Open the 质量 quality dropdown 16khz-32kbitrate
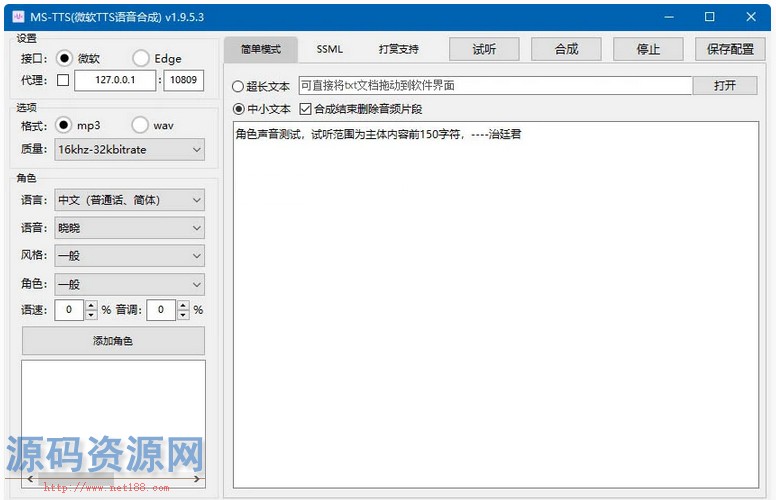 pos(129,150)
